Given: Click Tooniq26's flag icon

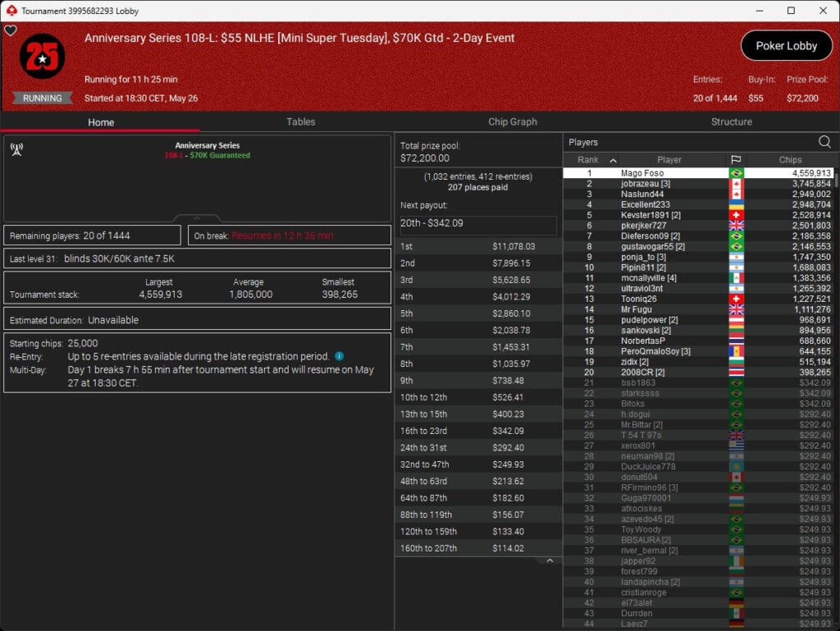Looking at the screenshot, I should pos(736,299).
